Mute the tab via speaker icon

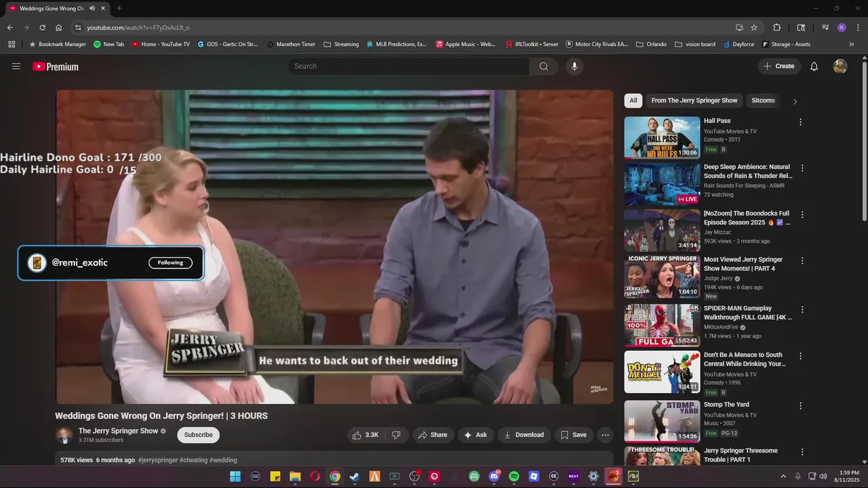coord(92,8)
